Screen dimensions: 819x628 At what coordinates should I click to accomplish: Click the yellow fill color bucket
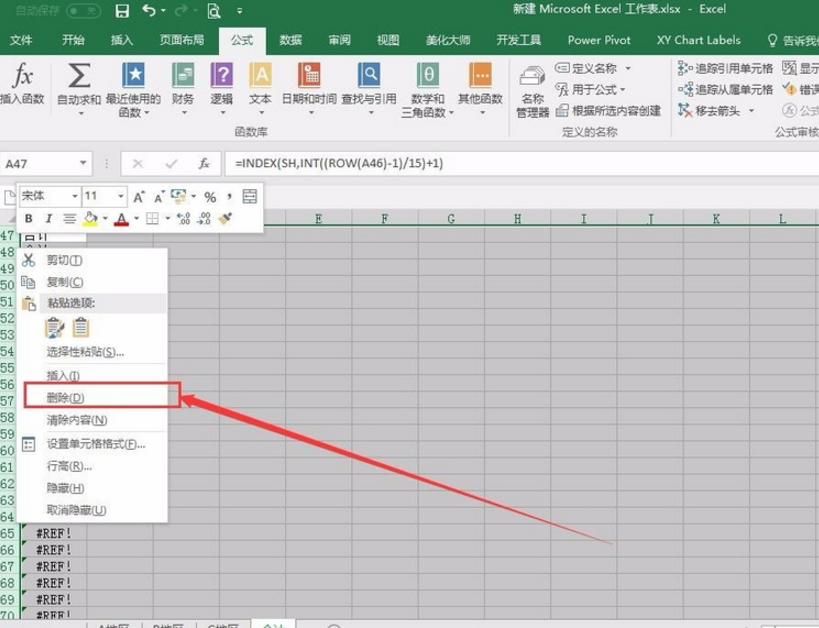click(x=90, y=219)
